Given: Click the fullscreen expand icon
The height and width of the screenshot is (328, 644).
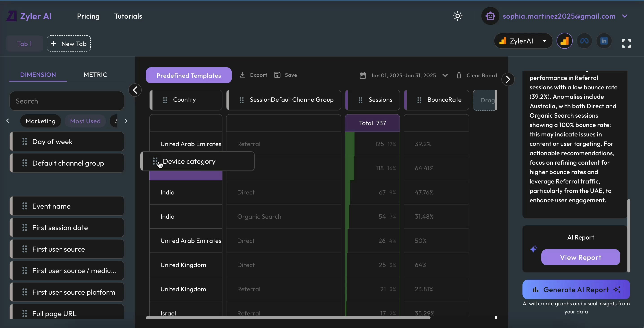Looking at the screenshot, I should (x=626, y=43).
